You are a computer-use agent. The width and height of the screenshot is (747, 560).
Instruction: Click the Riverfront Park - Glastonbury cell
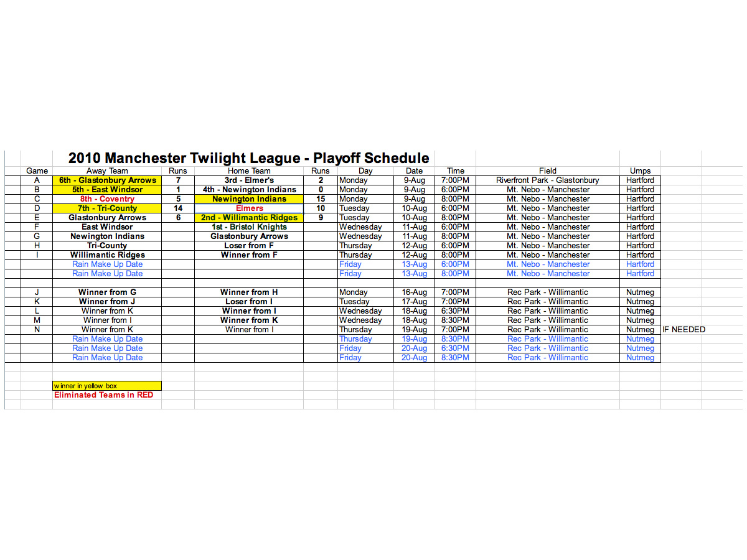click(548, 180)
